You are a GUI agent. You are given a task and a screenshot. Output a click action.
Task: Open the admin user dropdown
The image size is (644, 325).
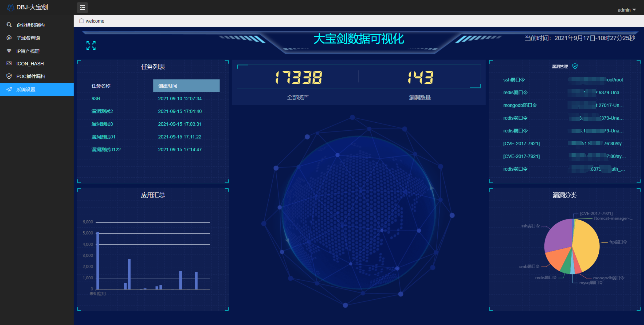(x=627, y=10)
